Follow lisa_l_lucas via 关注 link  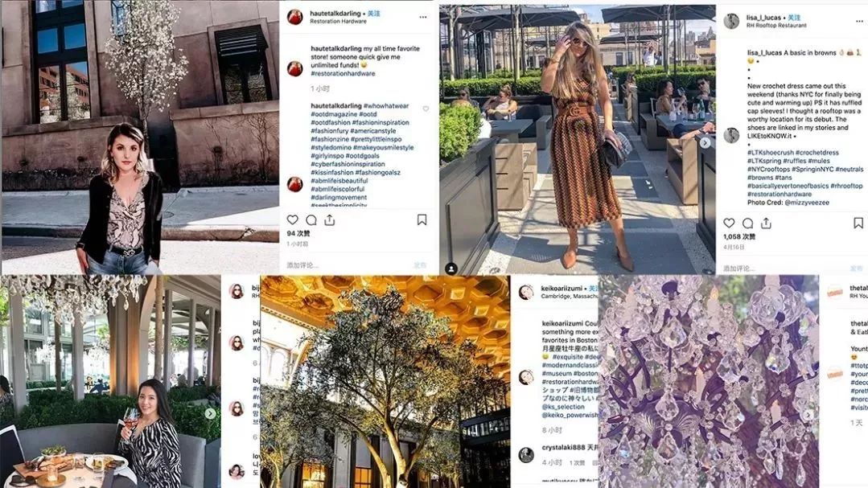click(x=794, y=18)
